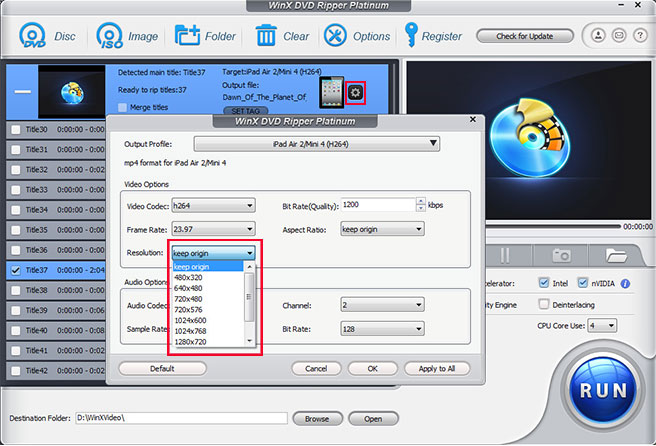Image resolution: width=656 pixels, height=446 pixels.
Task: Check the Title42 checkbox
Action: (16, 371)
